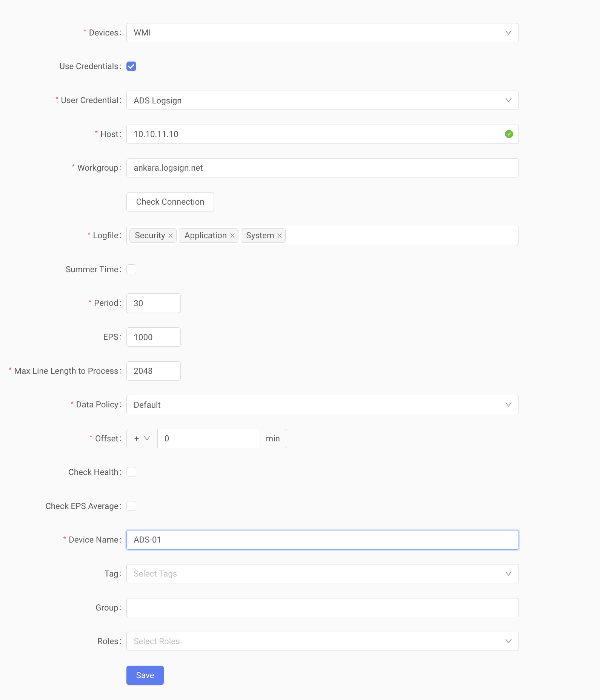Click the Roles field chevron icon

(x=508, y=641)
